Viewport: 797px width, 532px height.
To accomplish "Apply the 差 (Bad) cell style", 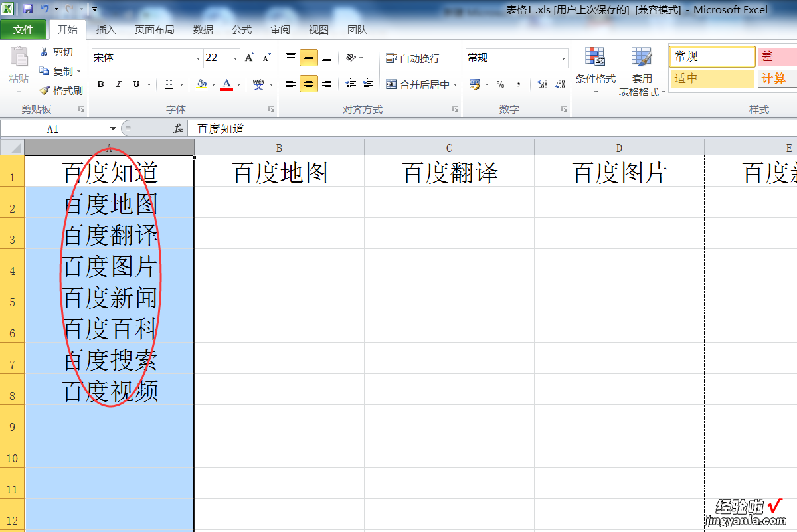I will click(x=777, y=57).
